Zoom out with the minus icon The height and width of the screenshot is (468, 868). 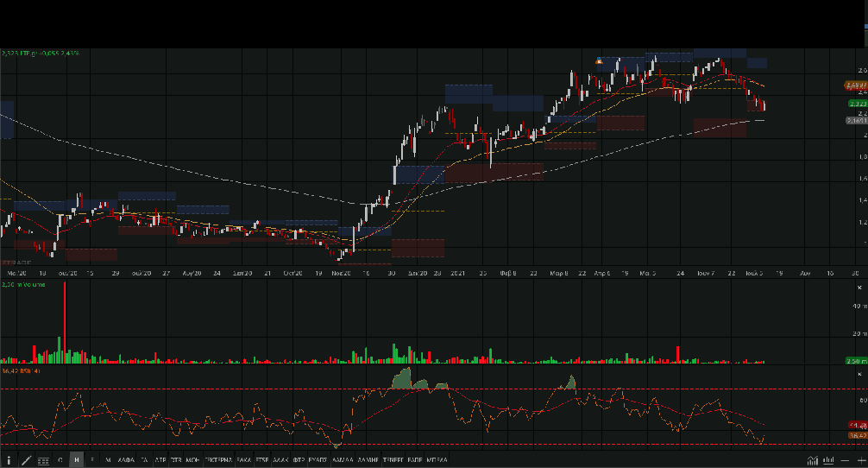pyautogui.click(x=845, y=460)
